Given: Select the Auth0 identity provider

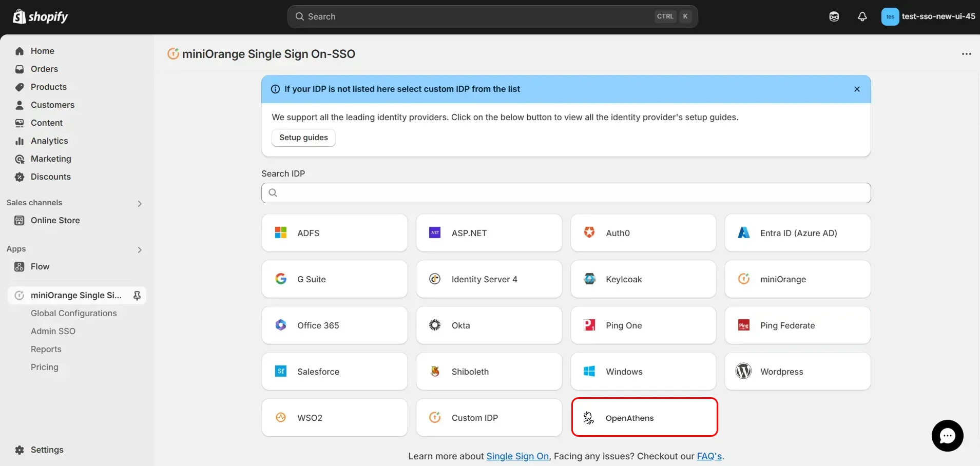Looking at the screenshot, I should pos(643,233).
